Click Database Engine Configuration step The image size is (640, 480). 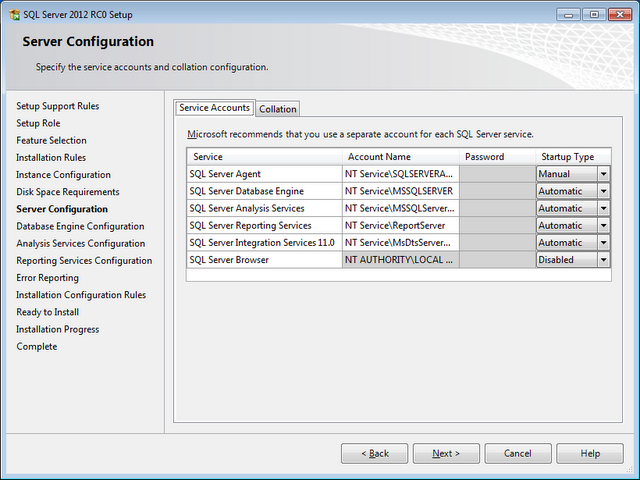(x=80, y=226)
